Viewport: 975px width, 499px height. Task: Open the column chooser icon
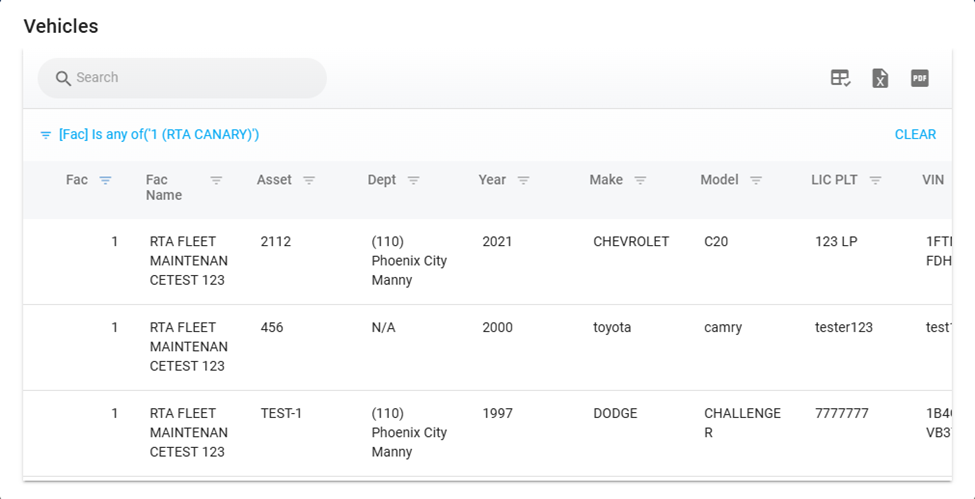[840, 78]
